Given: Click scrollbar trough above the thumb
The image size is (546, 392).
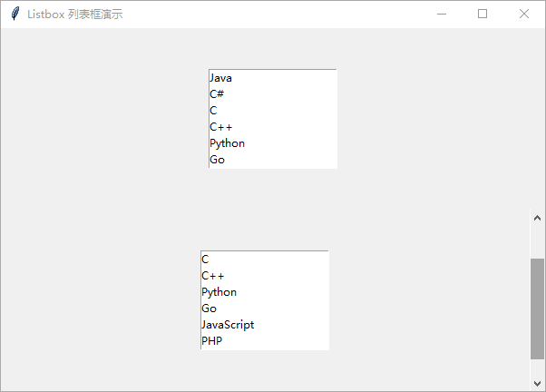Looking at the screenshot, I should pyautogui.click(x=537, y=242).
